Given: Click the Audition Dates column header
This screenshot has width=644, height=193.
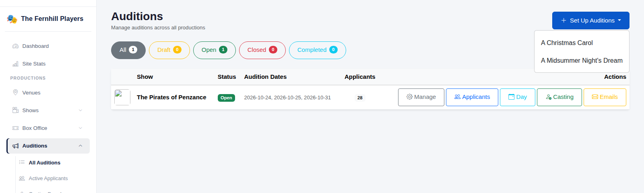Looking at the screenshot, I should point(266,77).
